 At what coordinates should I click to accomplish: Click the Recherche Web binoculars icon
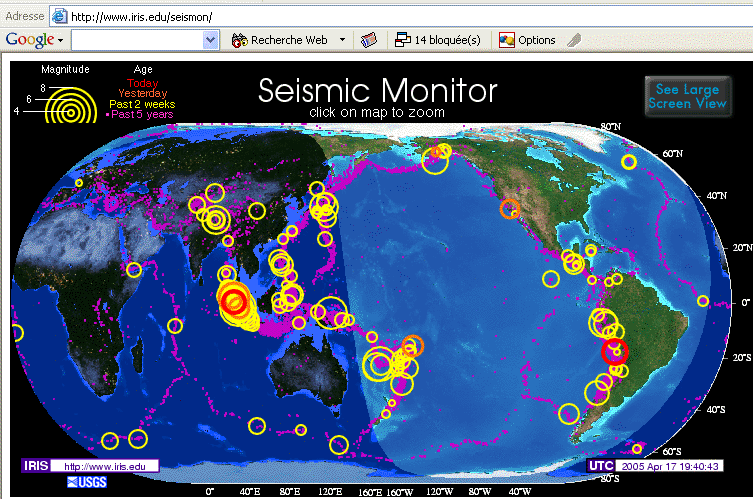point(239,40)
